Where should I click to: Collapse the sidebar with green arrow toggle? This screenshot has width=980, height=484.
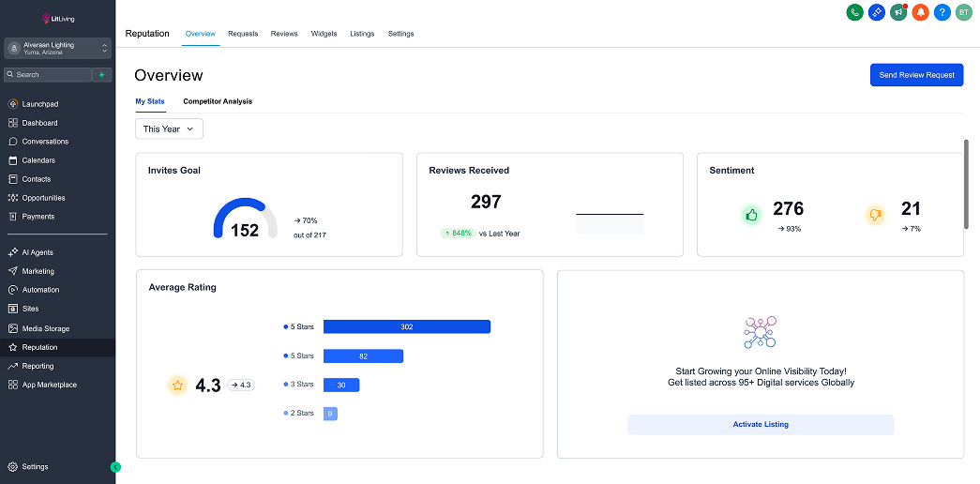(115, 466)
